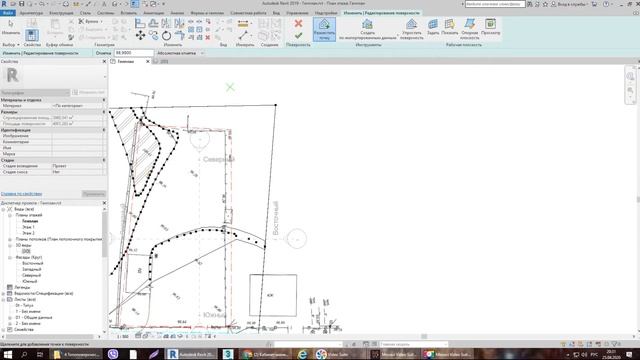This screenshot has width=640, height=360.
Task: Open the Properties palette button
Action: click(x=32, y=35)
